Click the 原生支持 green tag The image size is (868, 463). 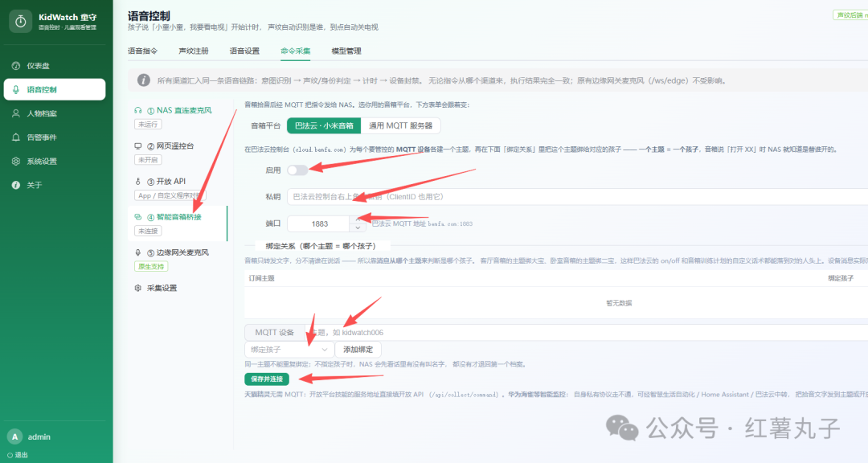pos(151,266)
